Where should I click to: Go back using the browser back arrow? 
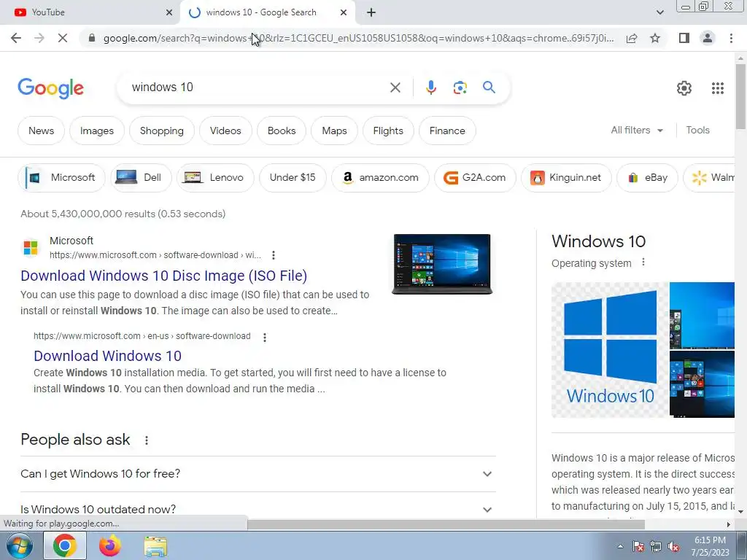click(16, 38)
